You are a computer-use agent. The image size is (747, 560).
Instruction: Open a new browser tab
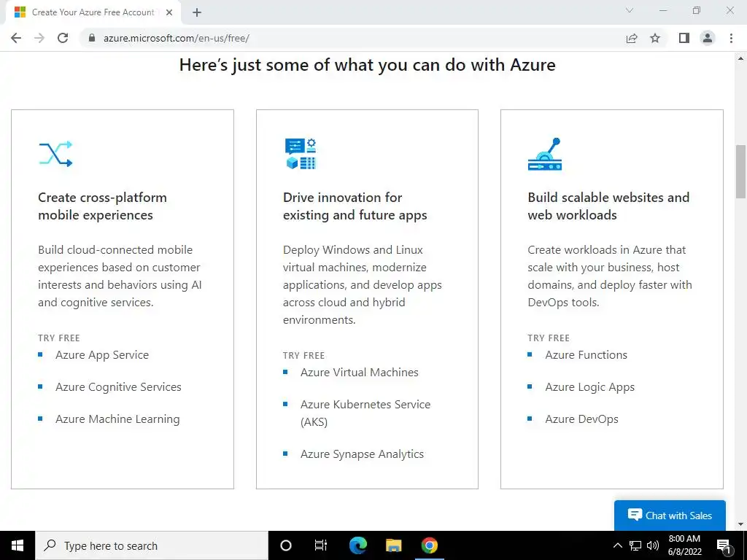(x=197, y=12)
